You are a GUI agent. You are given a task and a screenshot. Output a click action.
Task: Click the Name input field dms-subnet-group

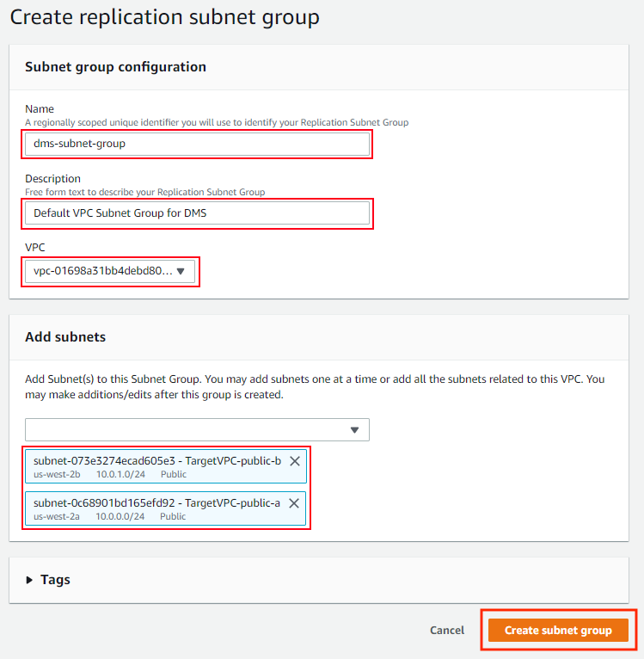(197, 144)
